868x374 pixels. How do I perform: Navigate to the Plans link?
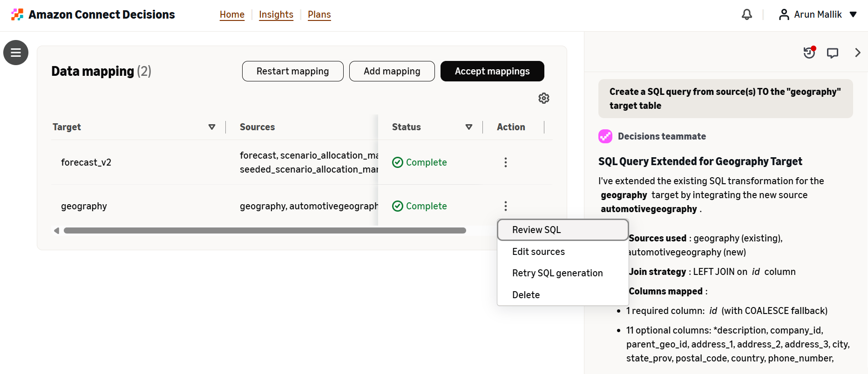point(319,14)
